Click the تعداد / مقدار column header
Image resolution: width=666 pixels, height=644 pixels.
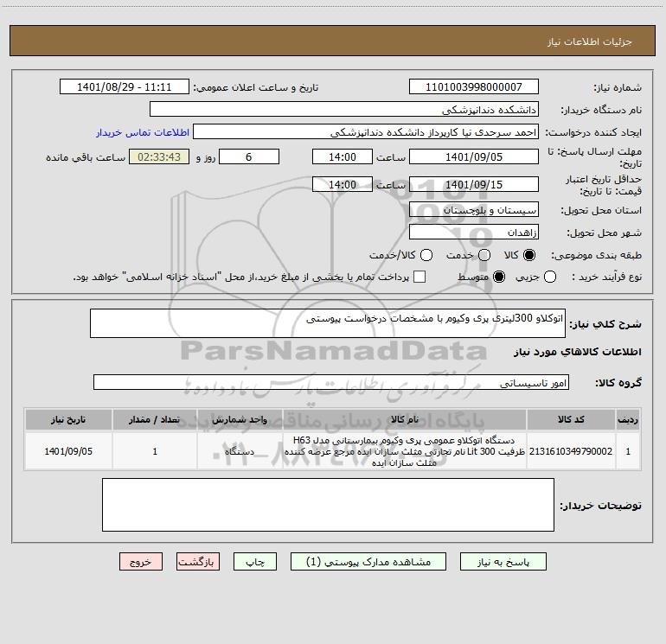tap(155, 420)
